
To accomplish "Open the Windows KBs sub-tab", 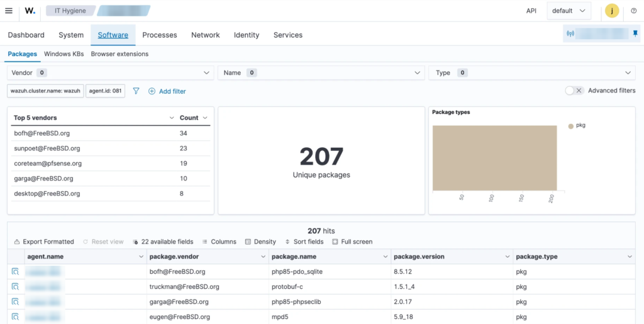I will [64, 54].
